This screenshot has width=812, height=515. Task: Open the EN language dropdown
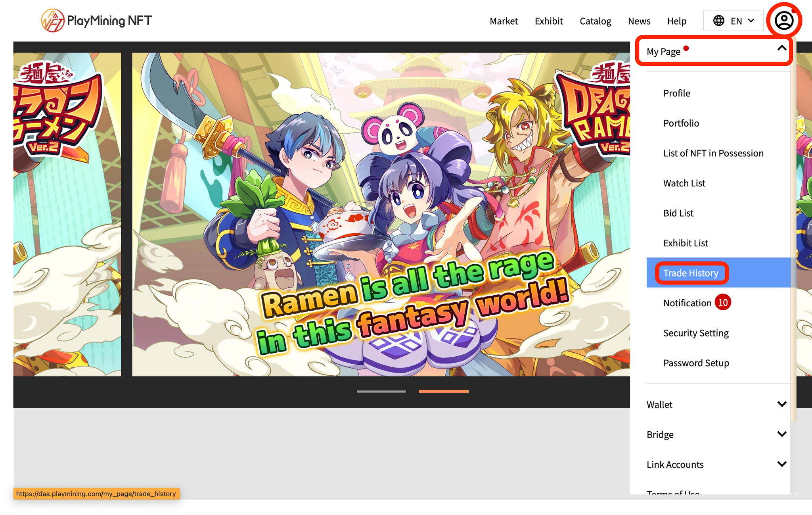coord(733,21)
